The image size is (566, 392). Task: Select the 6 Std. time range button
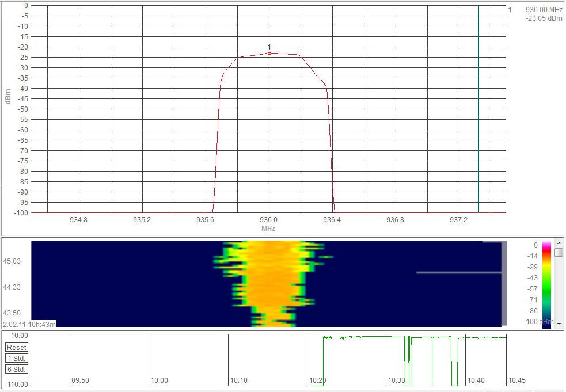pyautogui.click(x=17, y=369)
